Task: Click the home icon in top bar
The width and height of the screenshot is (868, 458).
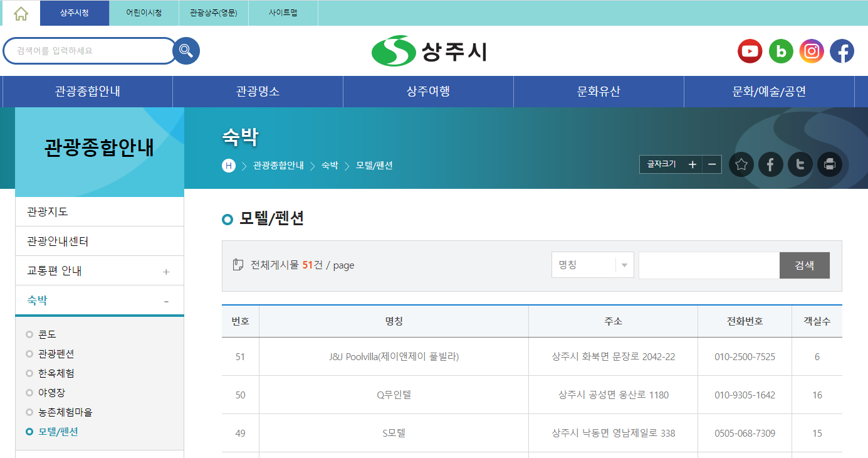Action: pyautogui.click(x=21, y=13)
